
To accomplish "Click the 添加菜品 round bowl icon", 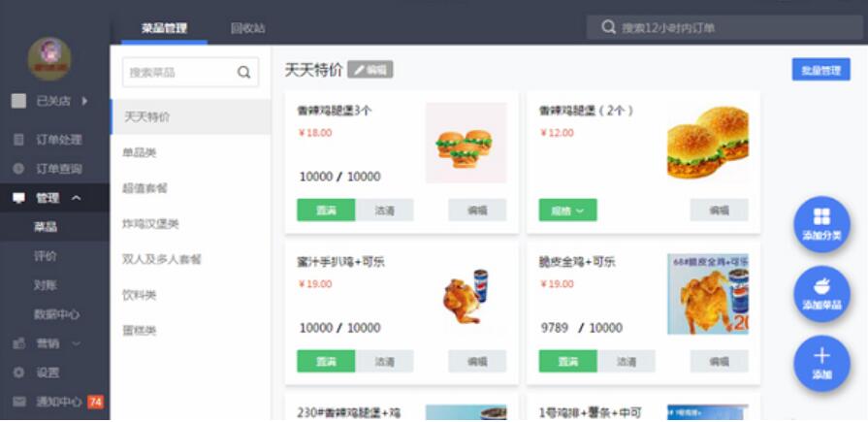I will (x=821, y=294).
